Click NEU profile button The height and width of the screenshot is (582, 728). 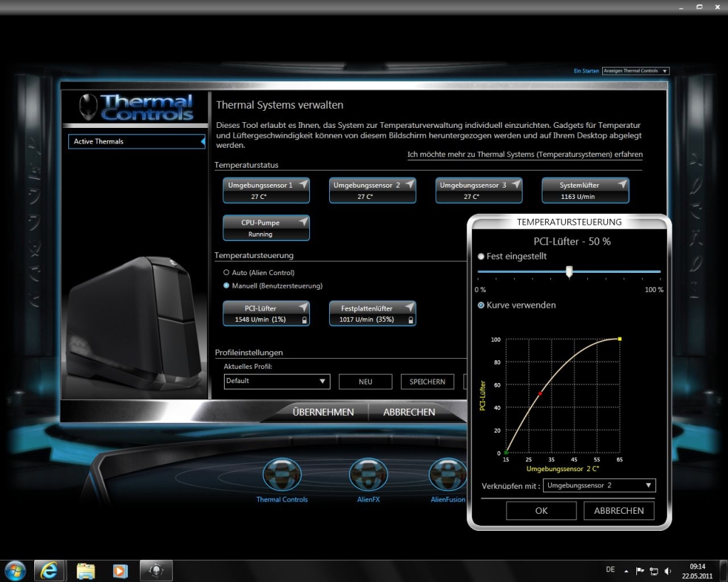pyautogui.click(x=365, y=382)
